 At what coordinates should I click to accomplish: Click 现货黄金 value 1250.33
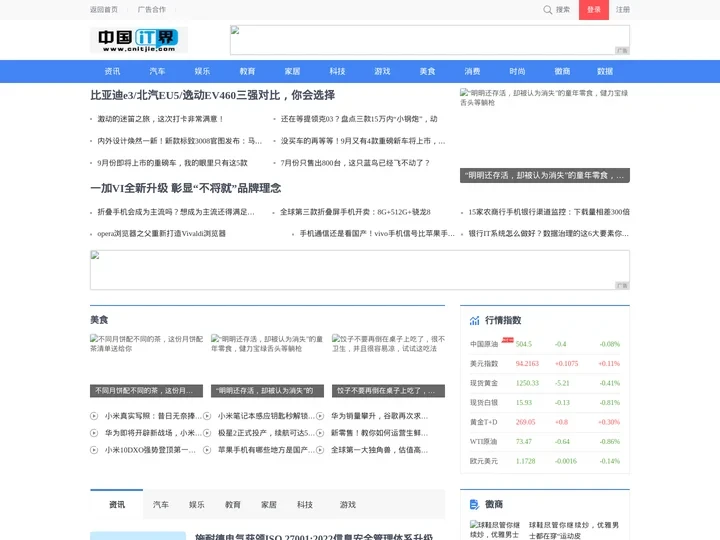point(527,383)
